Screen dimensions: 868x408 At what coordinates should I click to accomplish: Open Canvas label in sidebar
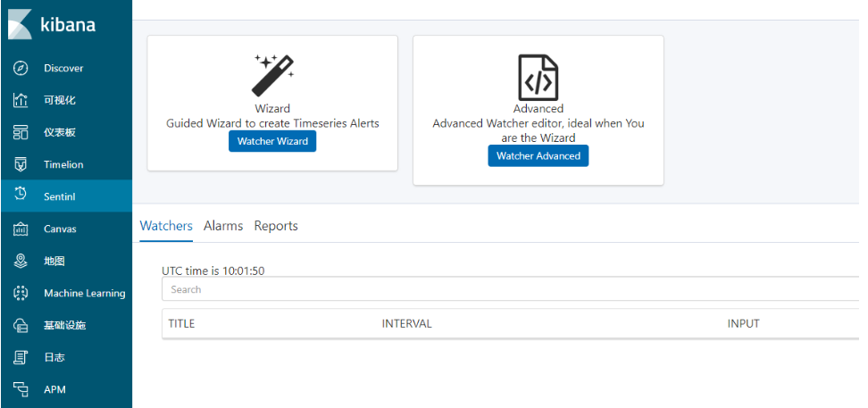(61, 229)
